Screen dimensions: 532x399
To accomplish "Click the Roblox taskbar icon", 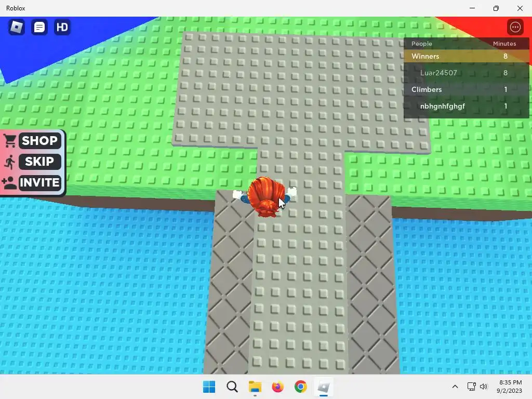I will pyautogui.click(x=323, y=387).
